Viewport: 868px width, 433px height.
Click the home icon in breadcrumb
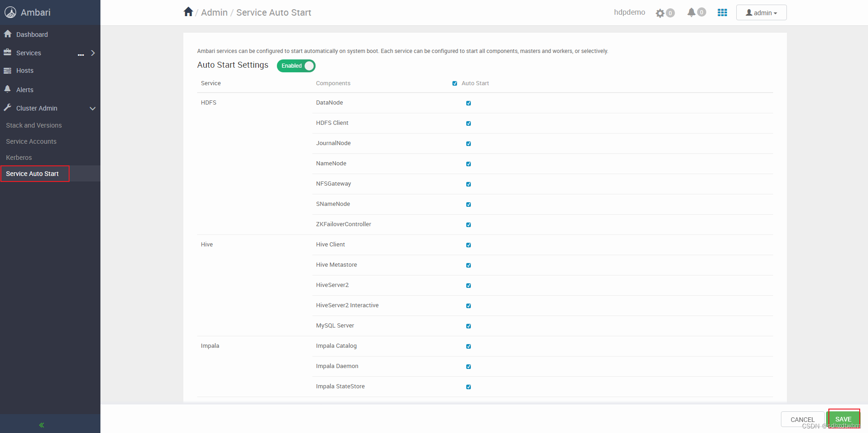pos(188,12)
